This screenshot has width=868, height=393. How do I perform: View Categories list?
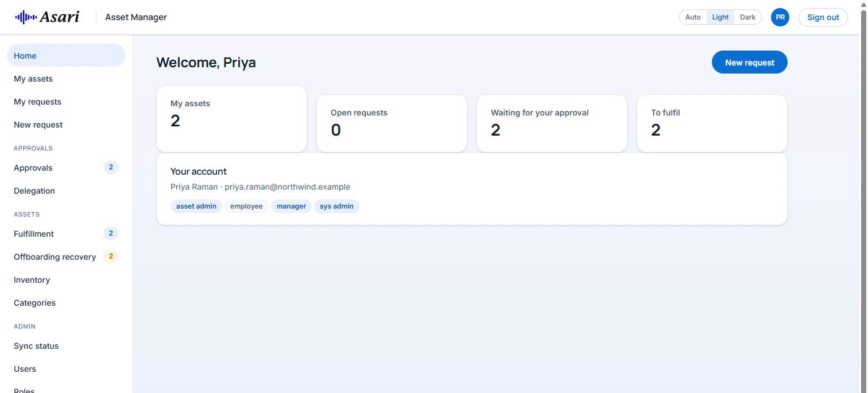click(x=66, y=303)
